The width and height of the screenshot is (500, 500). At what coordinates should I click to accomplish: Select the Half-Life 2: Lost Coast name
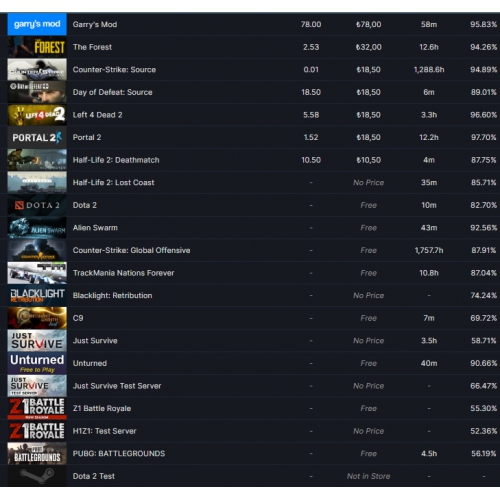coord(113,183)
